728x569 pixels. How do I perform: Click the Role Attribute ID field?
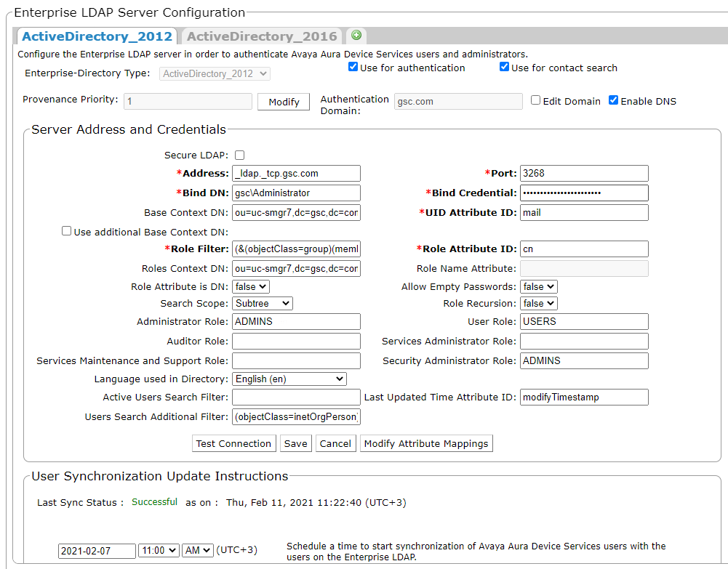pyautogui.click(x=584, y=249)
